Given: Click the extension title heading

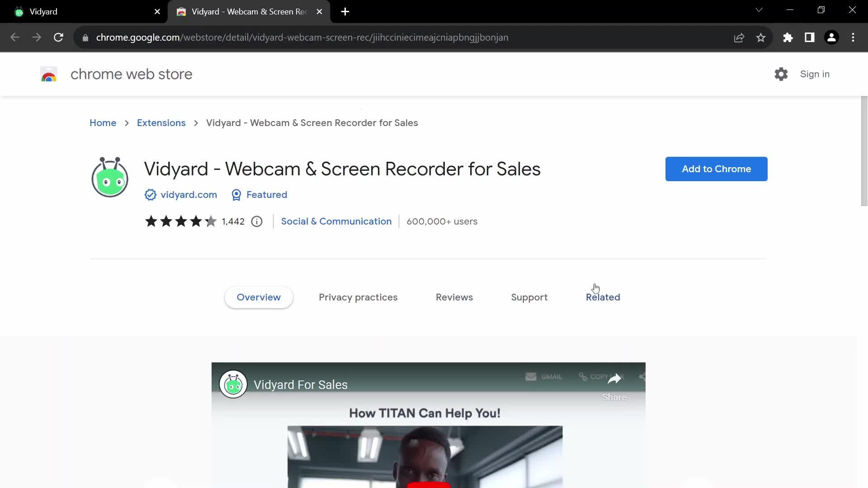Looking at the screenshot, I should click(x=342, y=169).
